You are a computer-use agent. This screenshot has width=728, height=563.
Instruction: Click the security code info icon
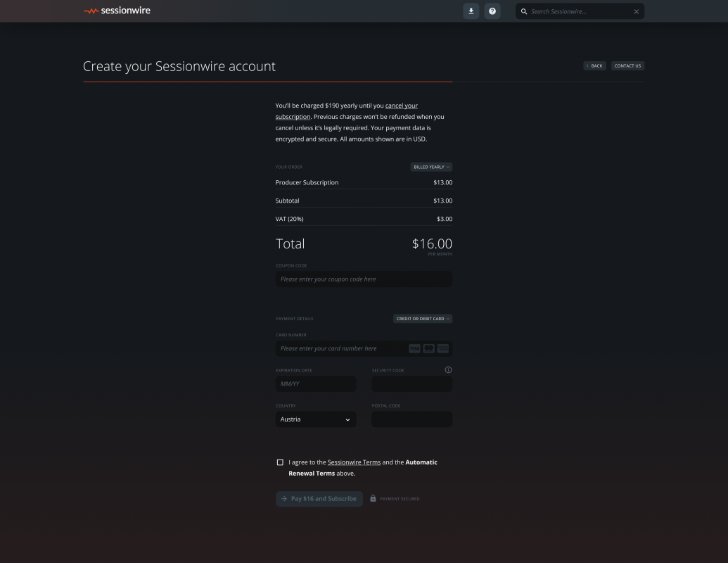point(448,370)
